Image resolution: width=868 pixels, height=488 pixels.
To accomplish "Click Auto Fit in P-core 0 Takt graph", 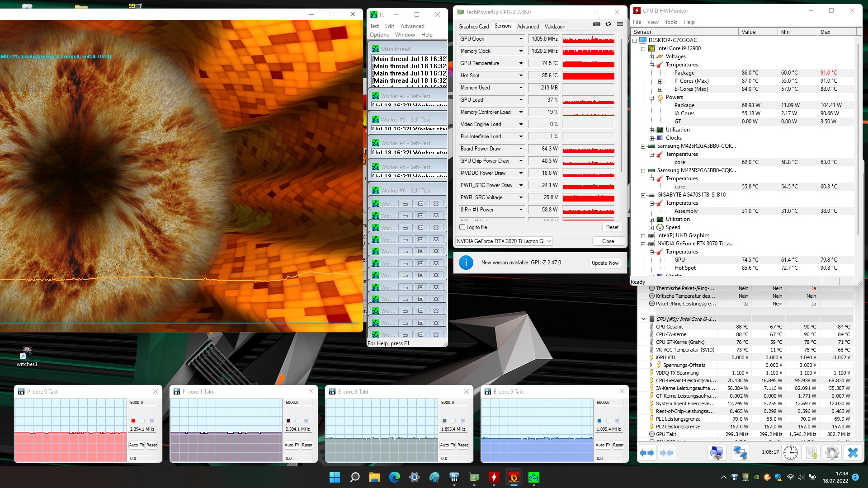I will 136,445.
